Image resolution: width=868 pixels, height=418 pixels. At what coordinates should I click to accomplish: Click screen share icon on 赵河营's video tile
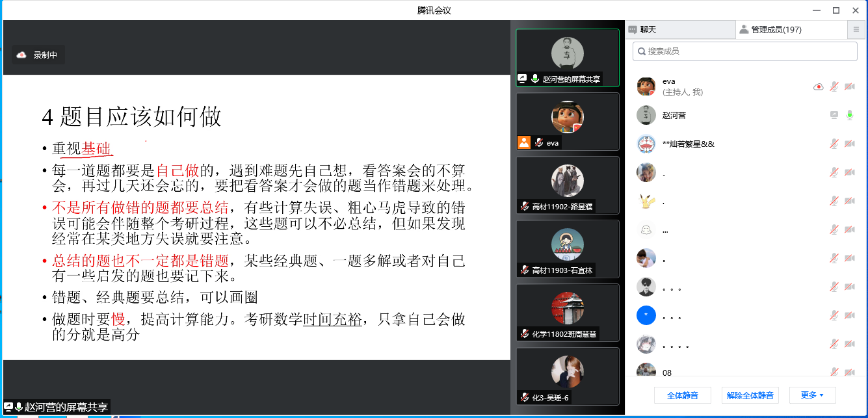point(522,79)
